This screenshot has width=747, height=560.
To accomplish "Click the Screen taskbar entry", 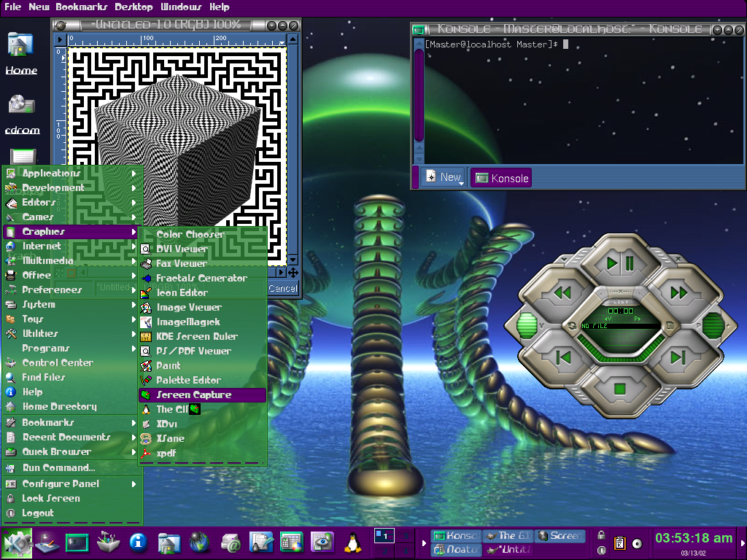I will [560, 536].
